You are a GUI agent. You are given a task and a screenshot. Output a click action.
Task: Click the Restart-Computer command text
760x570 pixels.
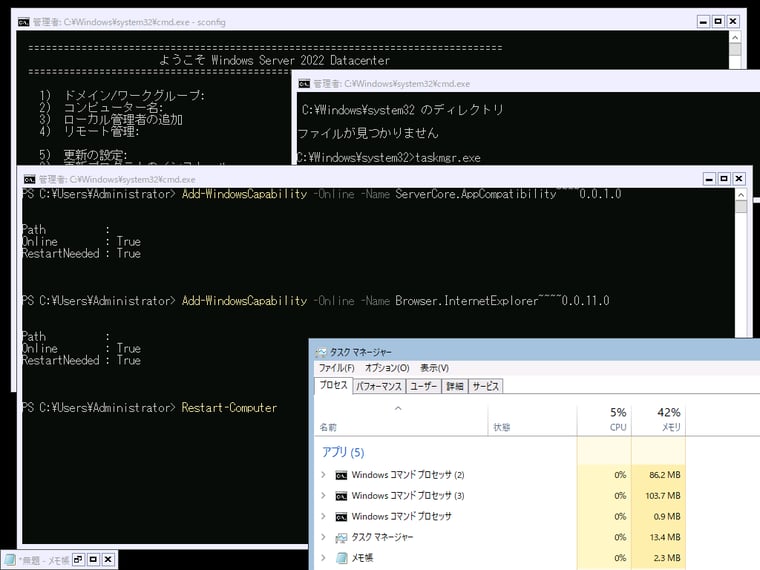pyautogui.click(x=229, y=408)
